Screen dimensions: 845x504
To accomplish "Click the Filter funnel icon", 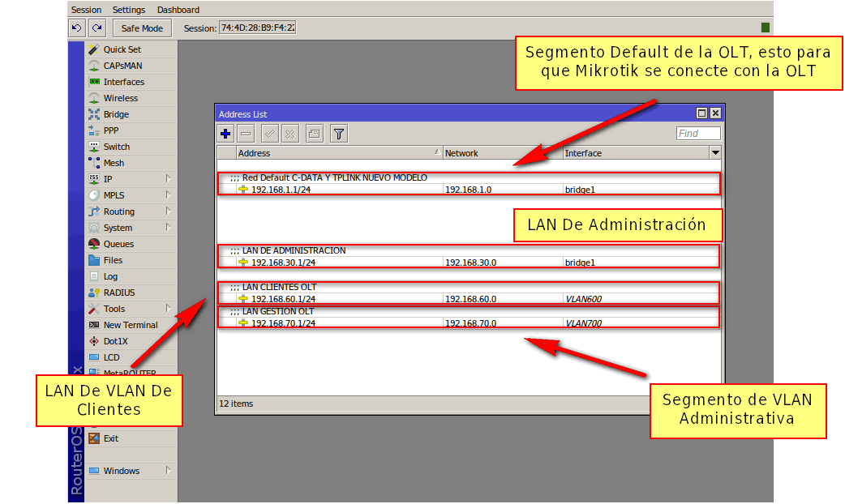I will pyautogui.click(x=339, y=134).
